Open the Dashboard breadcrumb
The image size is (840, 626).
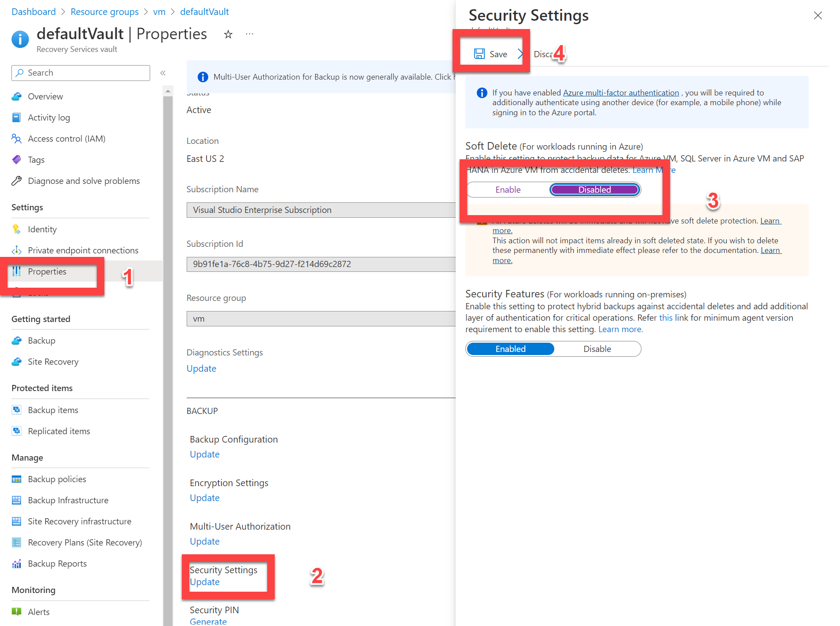click(x=33, y=11)
